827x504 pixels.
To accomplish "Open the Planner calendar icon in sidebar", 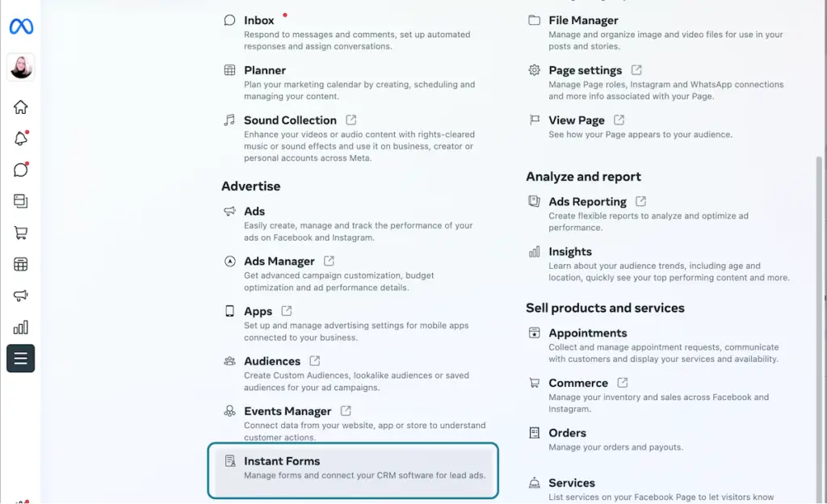I will (20, 263).
